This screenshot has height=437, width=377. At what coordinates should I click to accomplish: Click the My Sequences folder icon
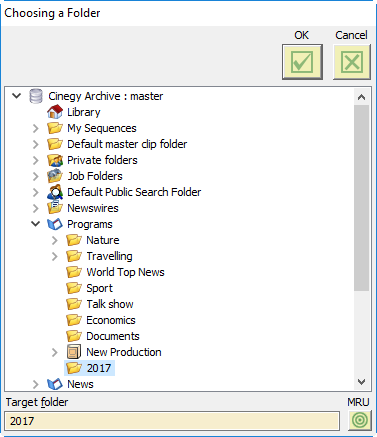tap(55, 128)
